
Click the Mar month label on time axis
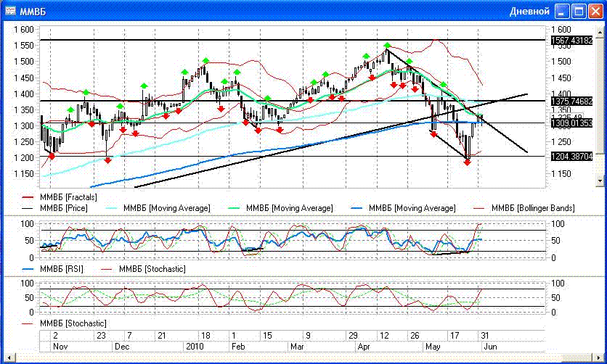pyautogui.click(x=297, y=346)
